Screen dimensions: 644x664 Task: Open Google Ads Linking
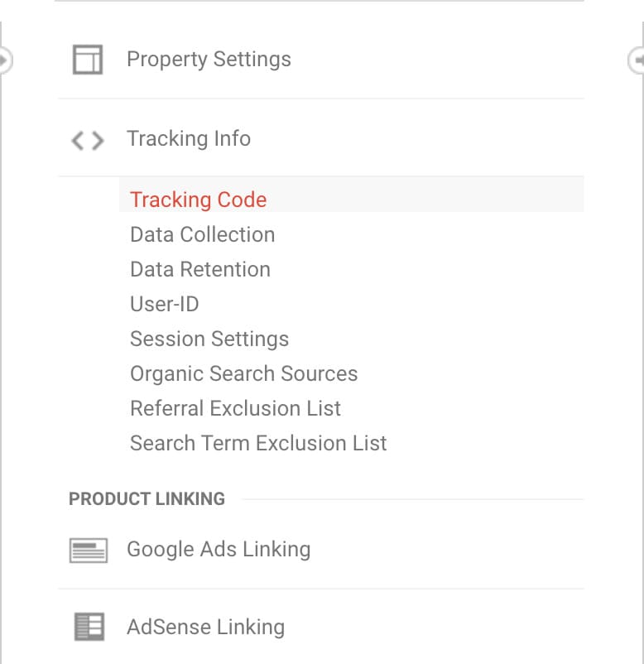219,549
